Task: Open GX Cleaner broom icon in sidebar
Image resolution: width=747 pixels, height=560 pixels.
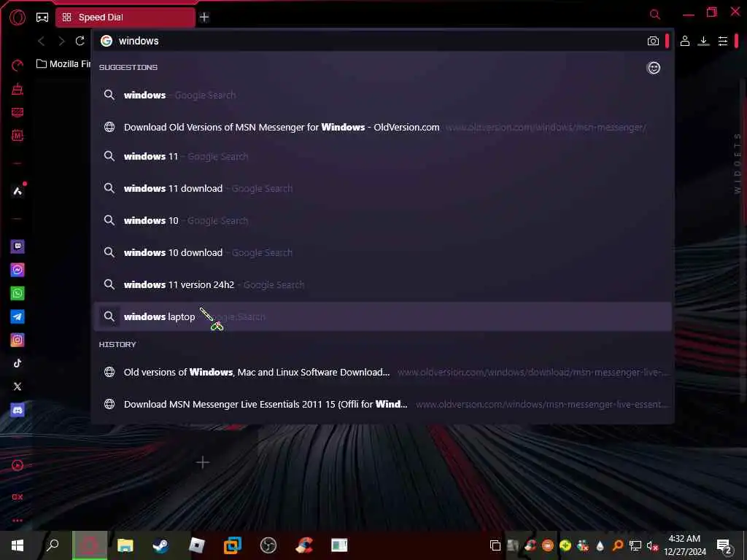Action: point(18,89)
